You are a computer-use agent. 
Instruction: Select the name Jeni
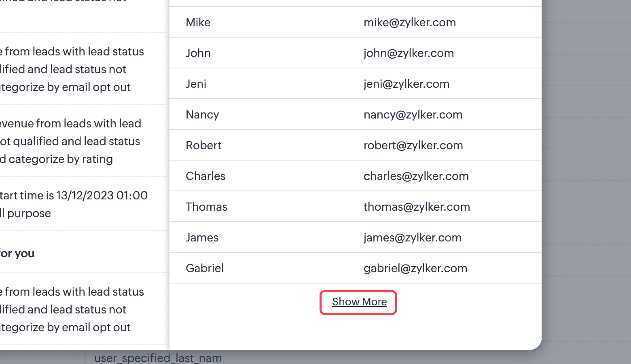click(x=196, y=84)
